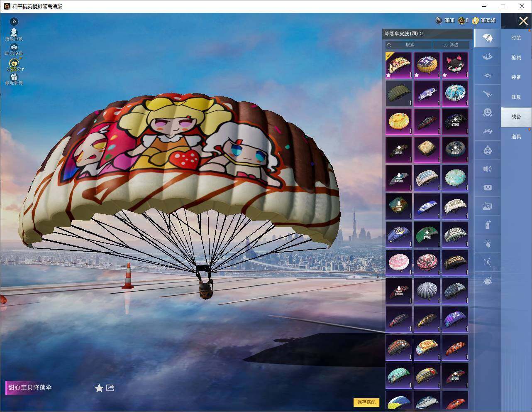This screenshot has width=532, height=412.
Task: Select the square face sticker category icon
Action: click(488, 187)
